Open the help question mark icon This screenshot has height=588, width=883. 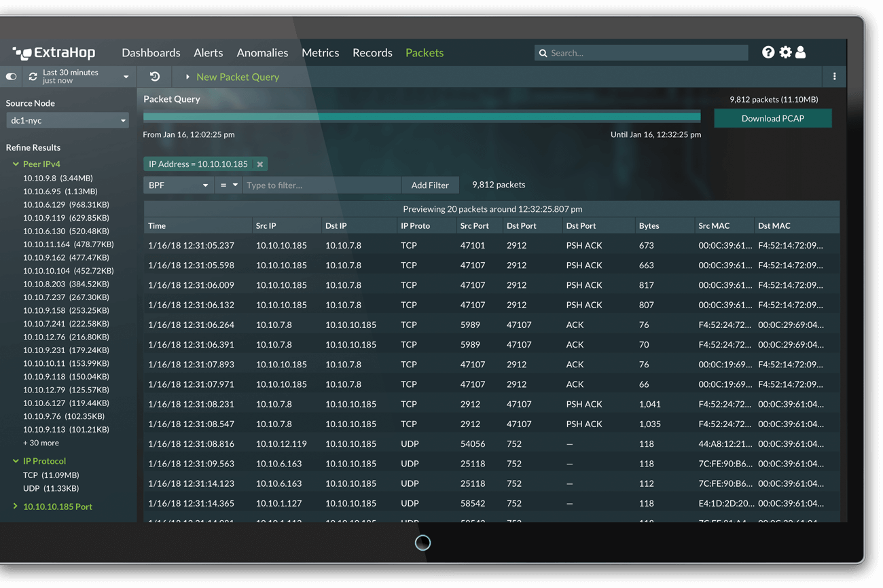pyautogui.click(x=768, y=52)
